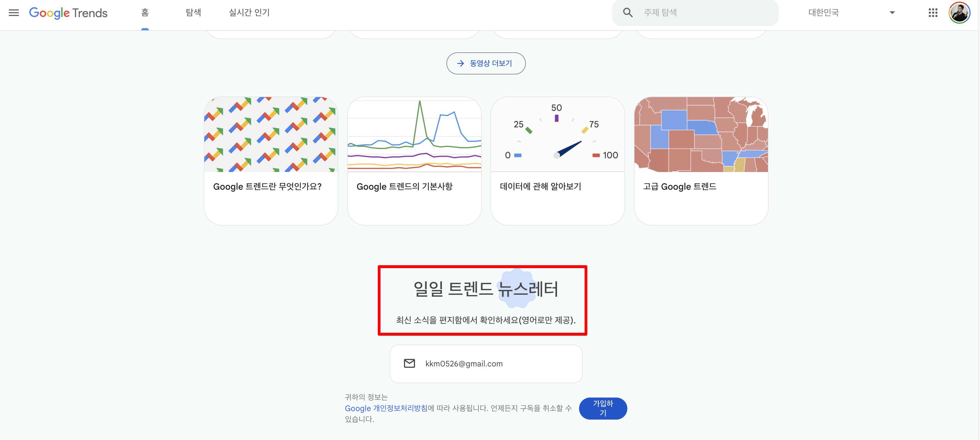Open the 고급 Google 트렌드 map thumbnail
Viewport: 980px width, 440px height.
[701, 134]
